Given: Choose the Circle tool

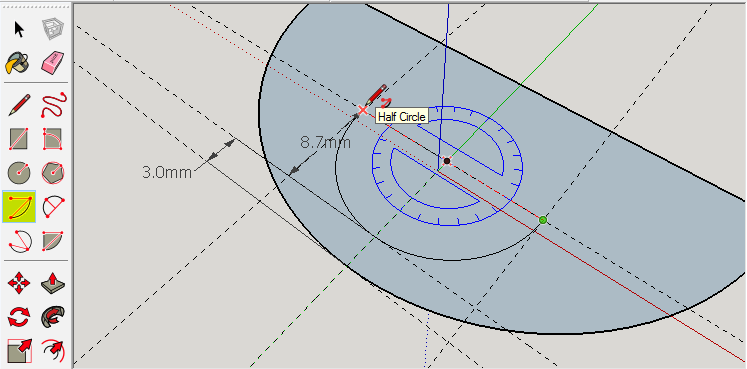Looking at the screenshot, I should [19, 172].
